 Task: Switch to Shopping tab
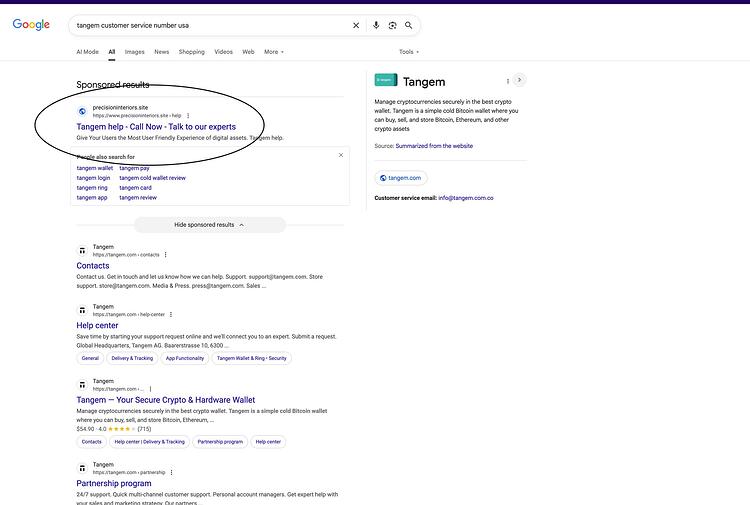click(191, 52)
